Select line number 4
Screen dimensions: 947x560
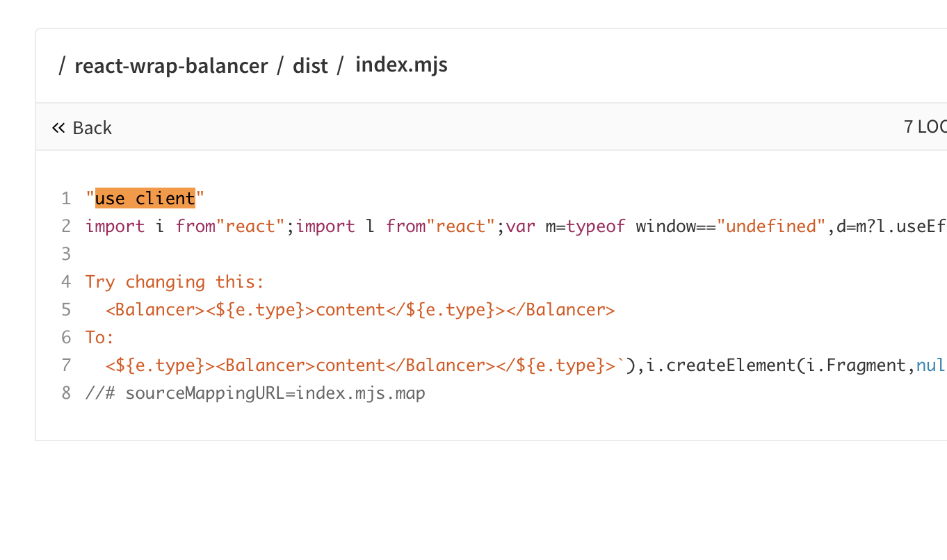66,281
